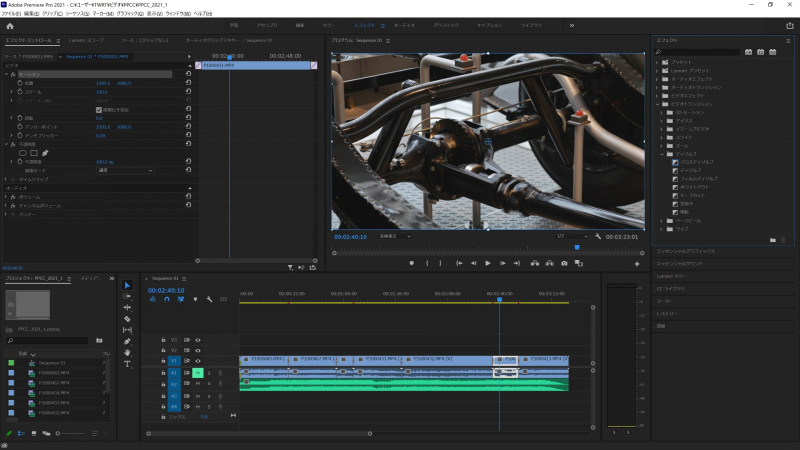Click the Mark Out bracket button

click(440, 263)
